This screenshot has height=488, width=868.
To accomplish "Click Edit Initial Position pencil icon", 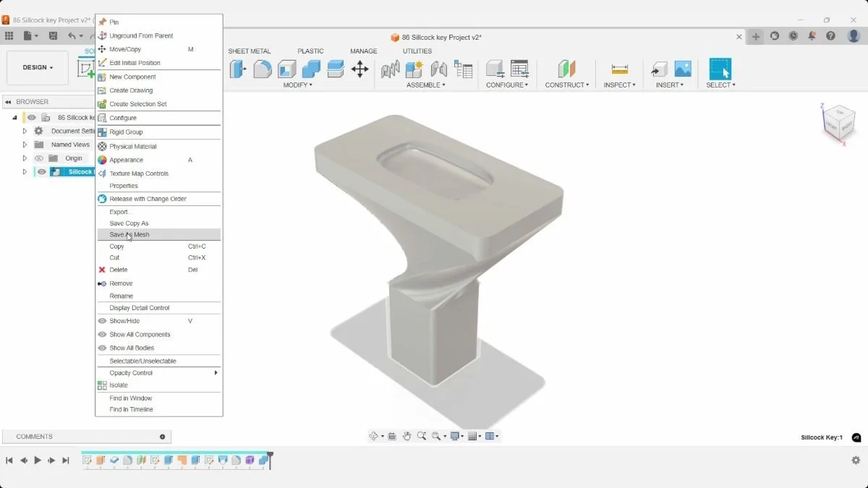I will (102, 63).
